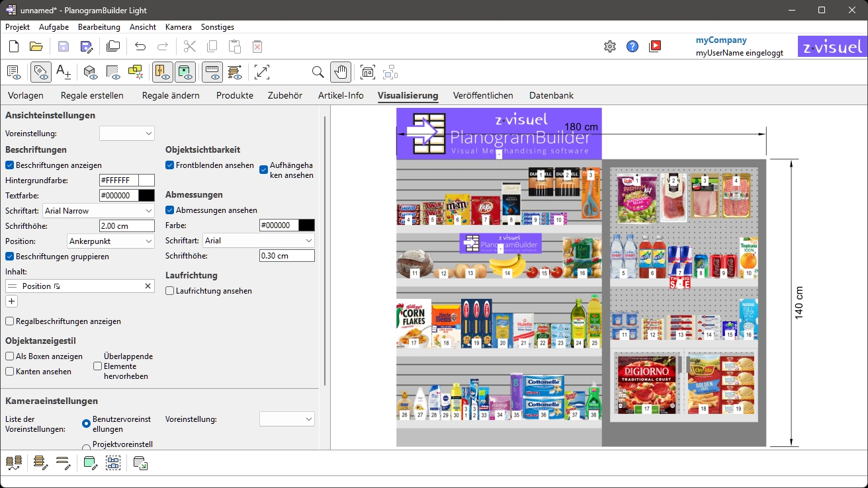
Task: Uncheck Beschriftungen anzeigen checkbox
Action: click(x=10, y=165)
